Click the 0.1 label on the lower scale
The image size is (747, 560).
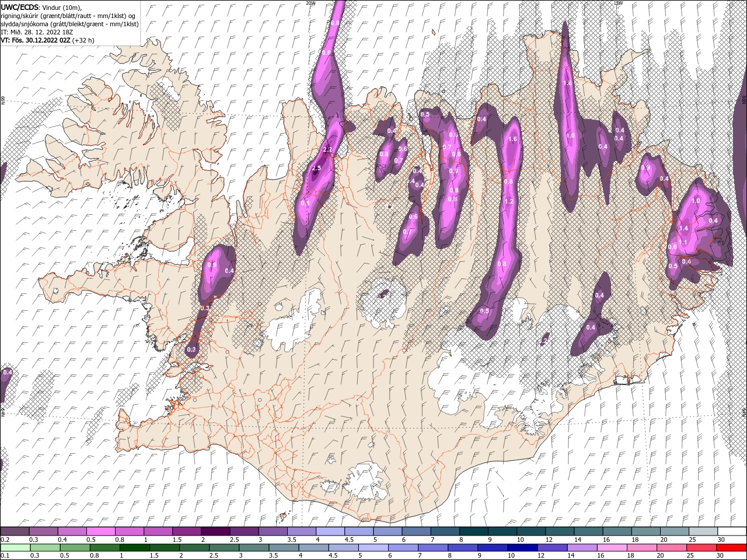[5, 556]
